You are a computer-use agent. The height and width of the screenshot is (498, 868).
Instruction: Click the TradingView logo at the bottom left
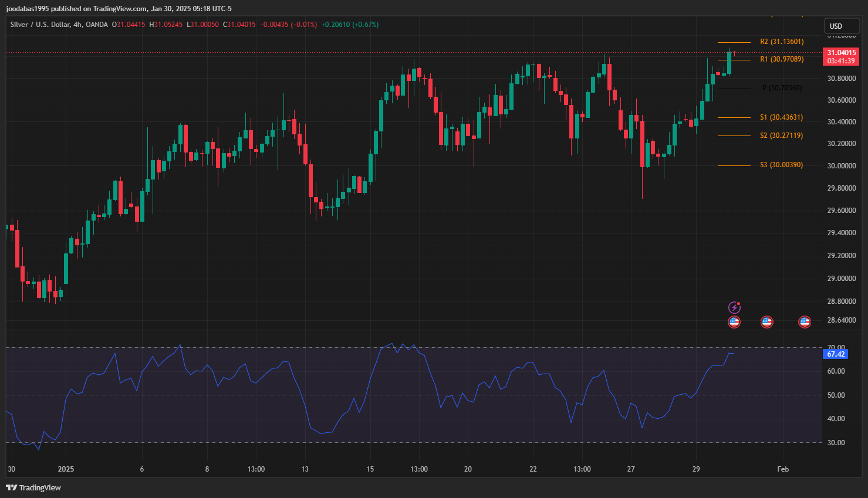[x=33, y=487]
